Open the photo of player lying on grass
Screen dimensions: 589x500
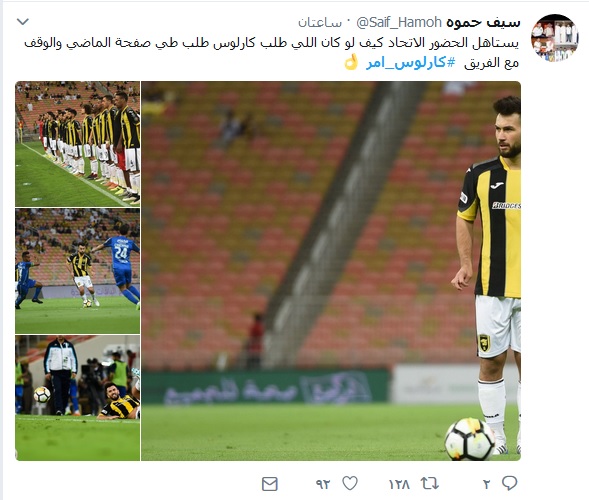click(x=78, y=398)
